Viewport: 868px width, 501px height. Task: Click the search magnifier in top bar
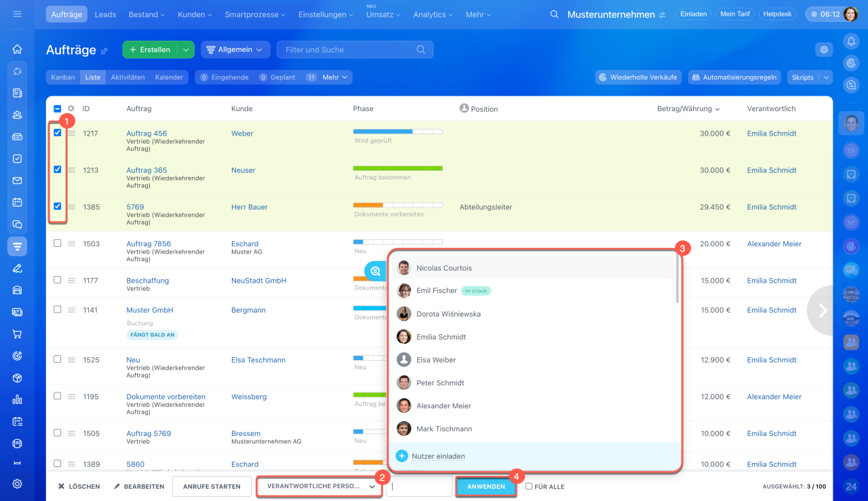[554, 14]
